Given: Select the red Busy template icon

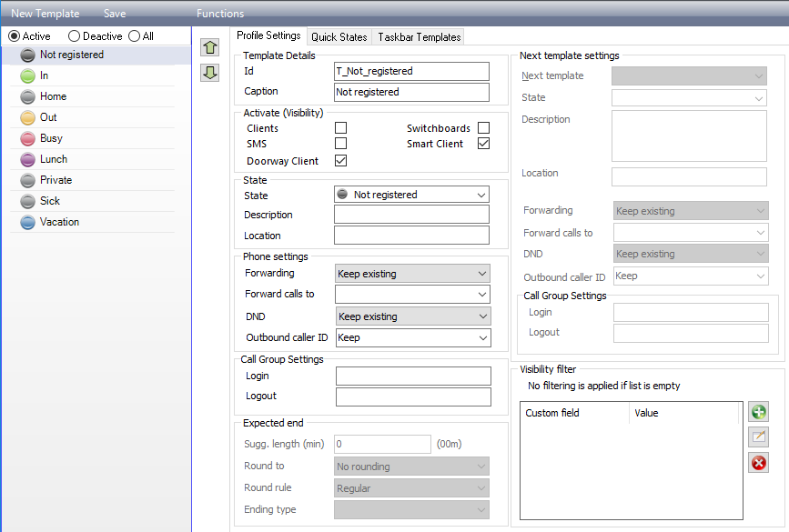Looking at the screenshot, I should pyautogui.click(x=27, y=139).
